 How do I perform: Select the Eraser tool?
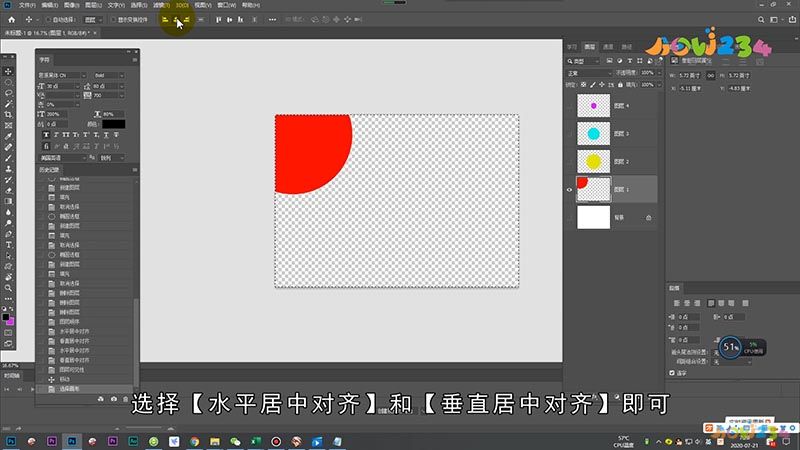point(8,190)
